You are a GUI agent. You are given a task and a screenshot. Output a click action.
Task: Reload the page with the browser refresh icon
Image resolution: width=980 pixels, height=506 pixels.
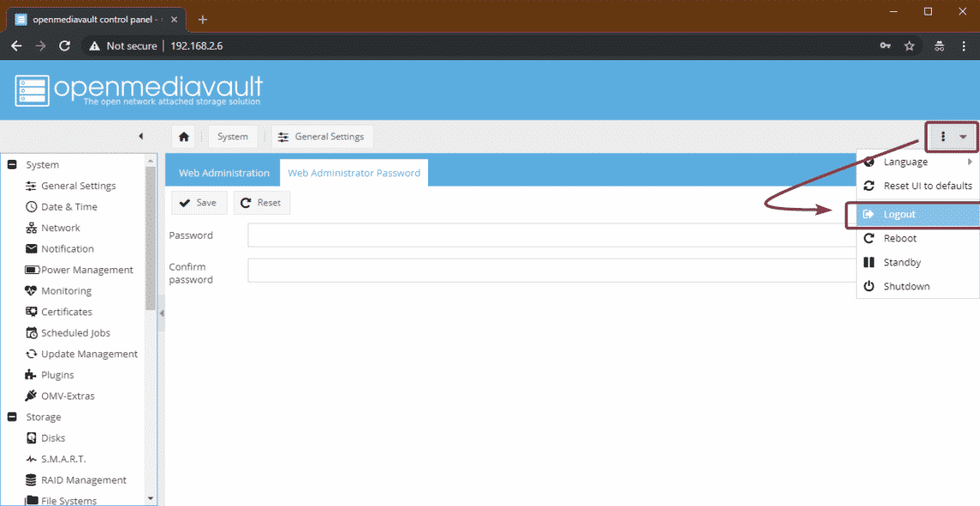pos(64,46)
